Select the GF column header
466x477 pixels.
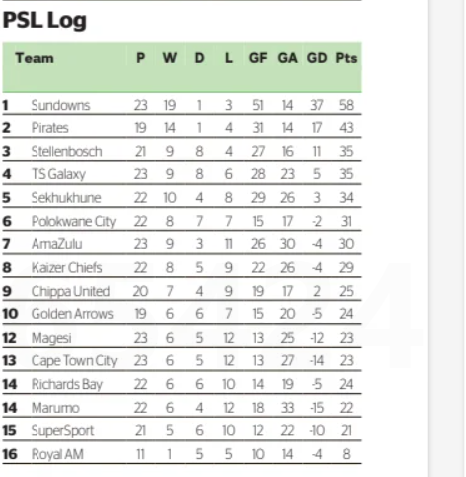pyautogui.click(x=258, y=58)
